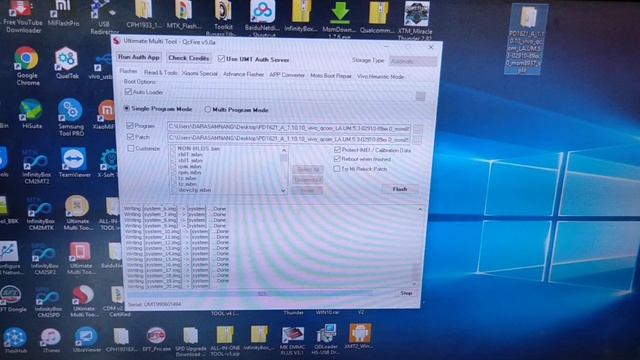Viewport: 640px width, 360px height.
Task: Select the NON-HLOS.bin partition entry
Action: [198, 149]
